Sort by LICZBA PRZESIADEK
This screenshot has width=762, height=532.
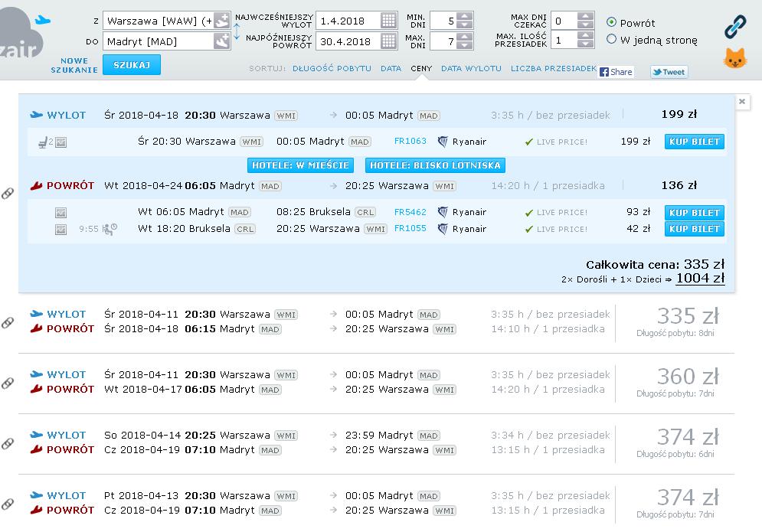pos(554,68)
